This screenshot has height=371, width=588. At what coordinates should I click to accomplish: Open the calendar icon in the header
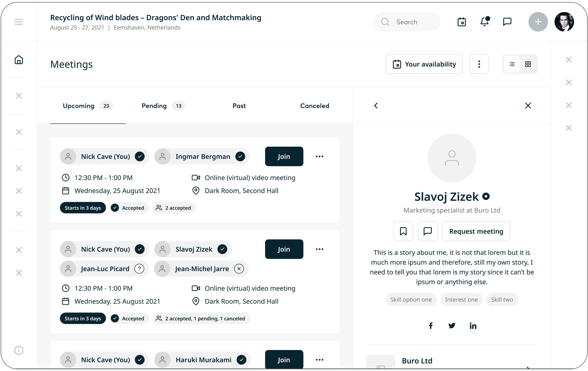coord(462,22)
